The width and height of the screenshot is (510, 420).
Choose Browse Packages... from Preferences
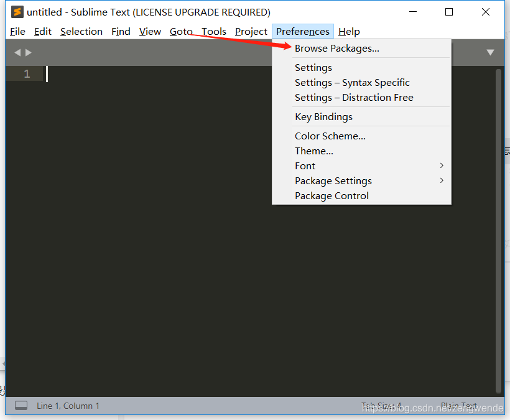click(x=361, y=49)
